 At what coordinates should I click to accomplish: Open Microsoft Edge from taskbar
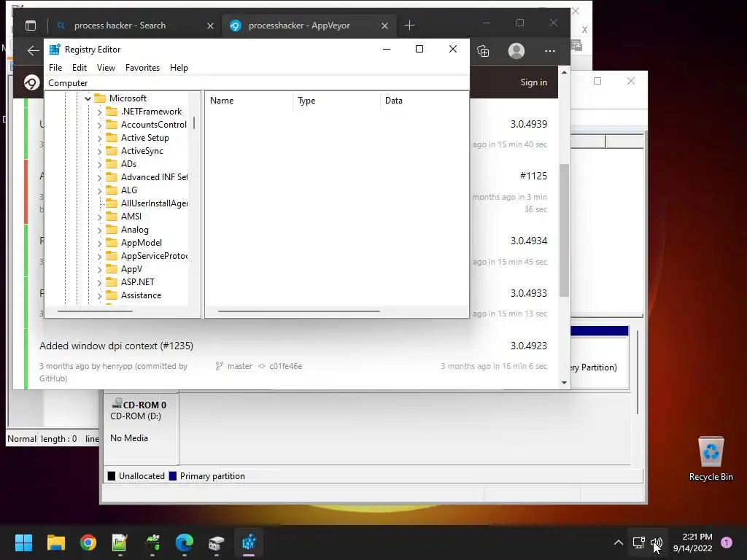(x=185, y=542)
